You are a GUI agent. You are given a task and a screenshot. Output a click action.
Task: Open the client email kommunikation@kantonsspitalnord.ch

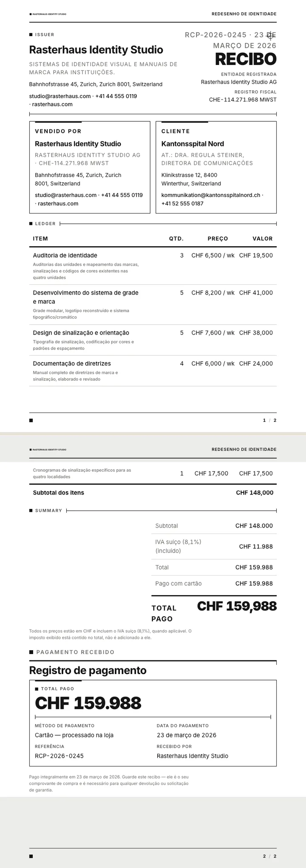pyautogui.click(x=211, y=195)
